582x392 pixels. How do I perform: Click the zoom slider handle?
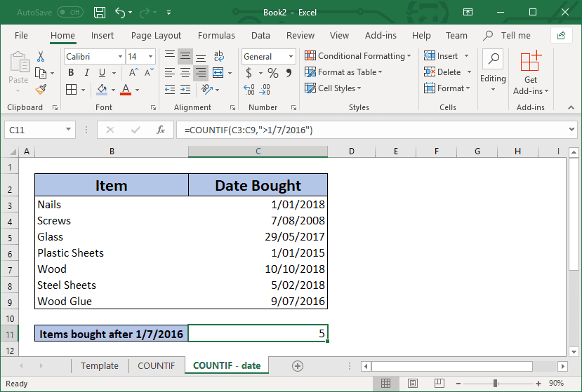coord(495,384)
